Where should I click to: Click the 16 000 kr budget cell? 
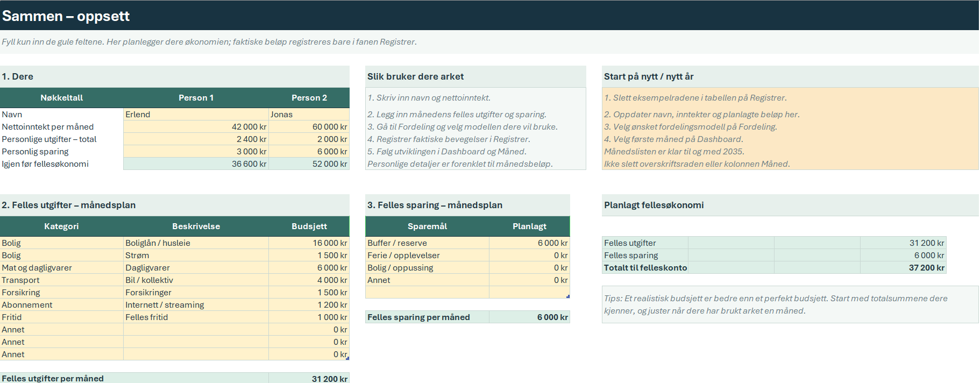click(309, 243)
